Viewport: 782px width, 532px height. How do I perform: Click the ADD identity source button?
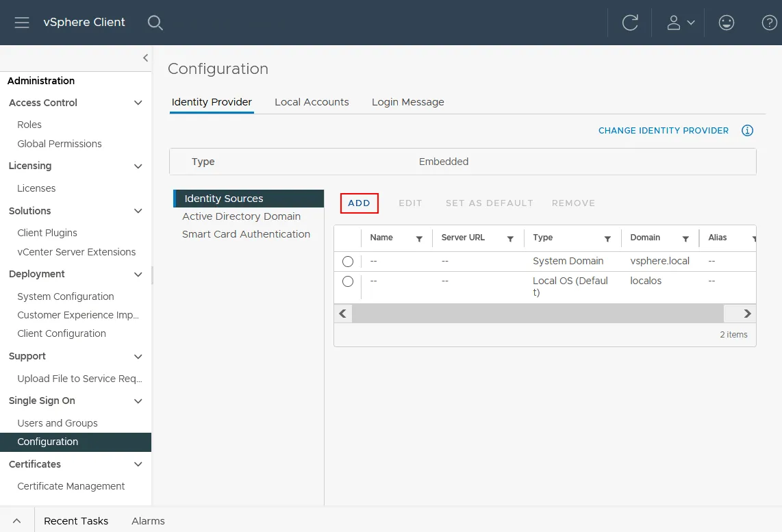359,203
